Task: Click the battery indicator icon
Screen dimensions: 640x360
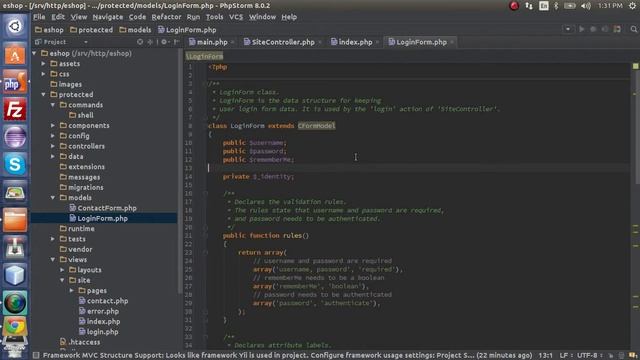Action: pyautogui.click(x=570, y=6)
